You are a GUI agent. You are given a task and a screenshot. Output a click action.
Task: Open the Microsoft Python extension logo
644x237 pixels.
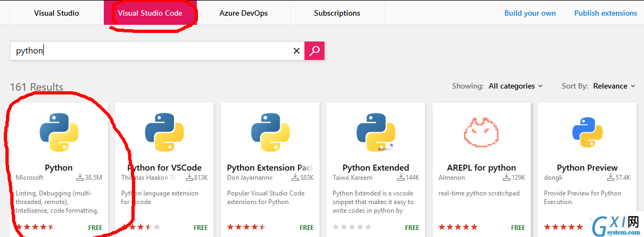coord(59,132)
